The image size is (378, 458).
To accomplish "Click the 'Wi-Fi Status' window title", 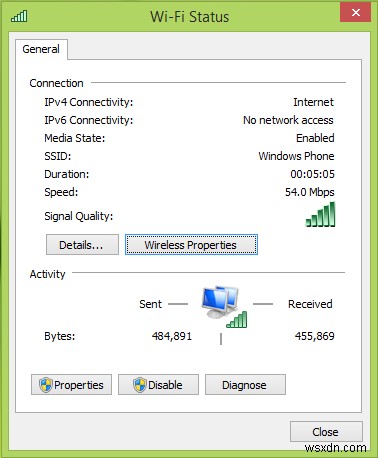I will pos(189,16).
